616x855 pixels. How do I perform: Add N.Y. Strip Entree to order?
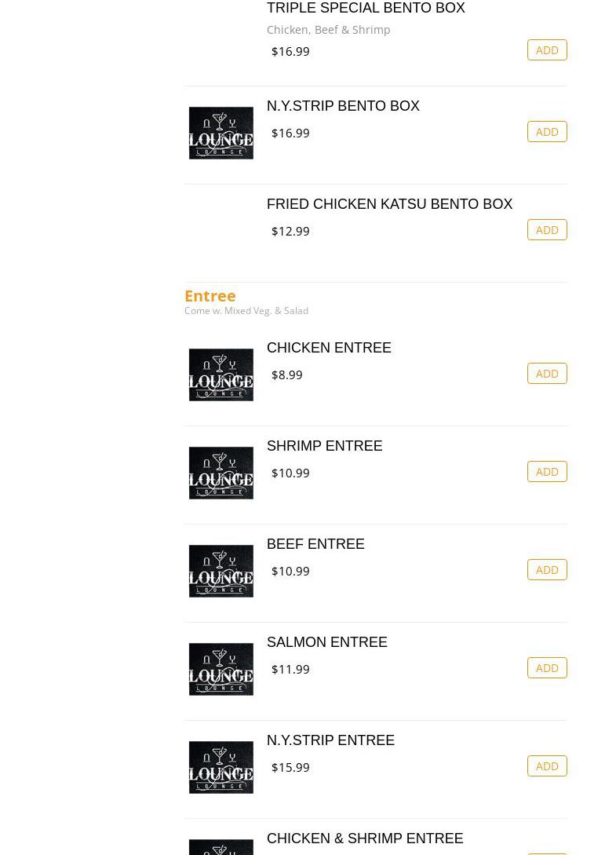[547, 766]
